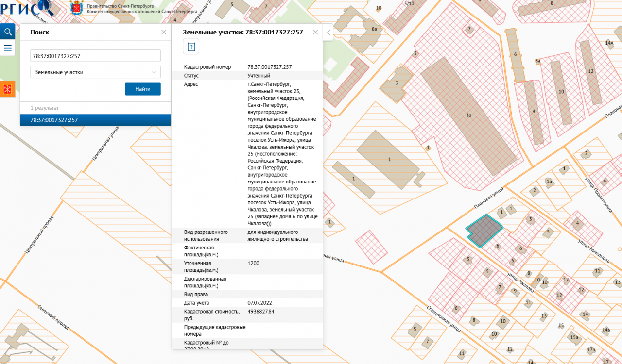The height and width of the screenshot is (364, 622).
Task: Collapse the panel with the left chevron
Action: click(328, 33)
